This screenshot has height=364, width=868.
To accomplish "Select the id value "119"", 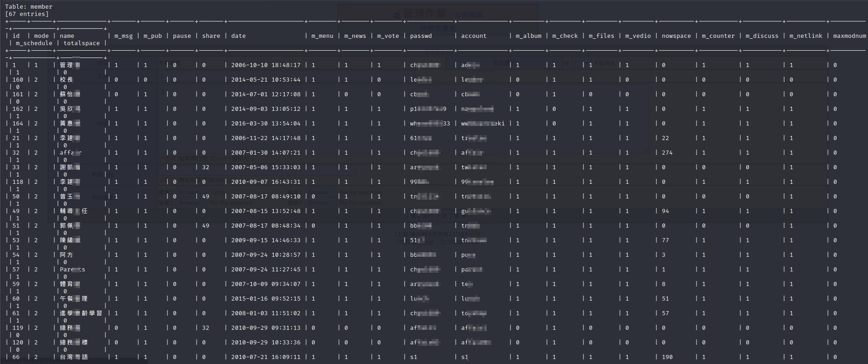I will coord(18,328).
